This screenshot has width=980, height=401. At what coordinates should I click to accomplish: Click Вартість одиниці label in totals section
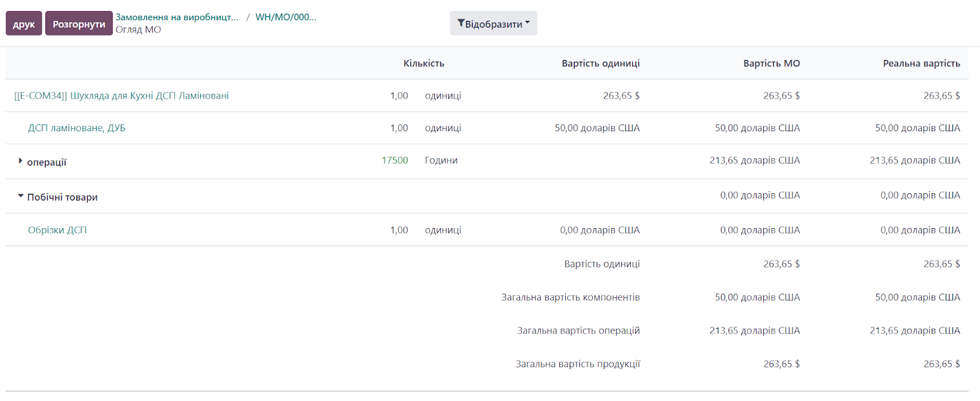point(602,264)
